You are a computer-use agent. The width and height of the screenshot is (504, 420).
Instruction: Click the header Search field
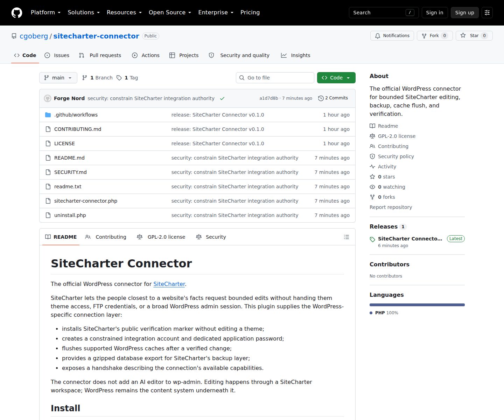(x=384, y=13)
